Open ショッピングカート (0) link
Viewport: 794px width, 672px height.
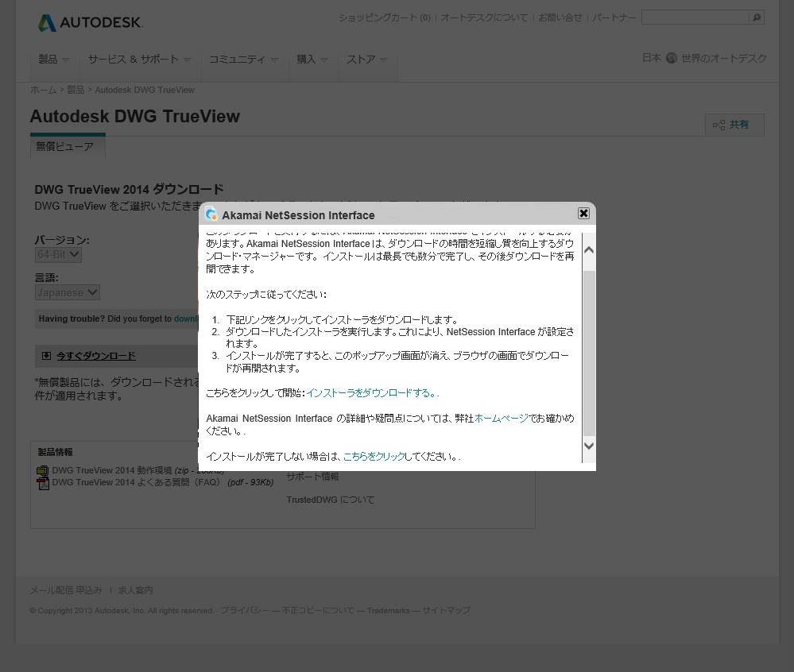click(x=385, y=17)
